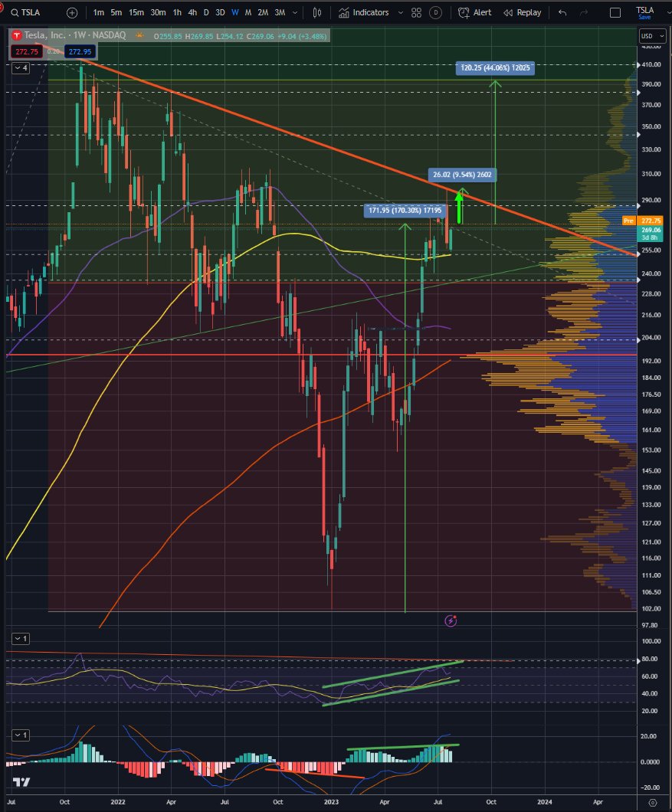Screen dimensions: 672x812
Task: Open indicator templates grid icon
Action: (x=417, y=12)
